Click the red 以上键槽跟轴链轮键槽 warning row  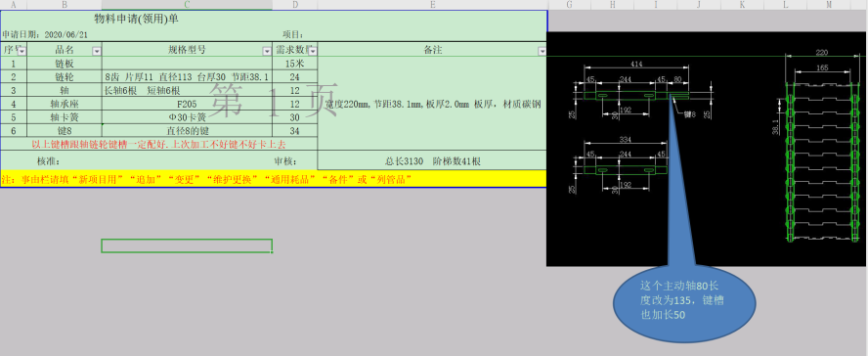point(159,145)
